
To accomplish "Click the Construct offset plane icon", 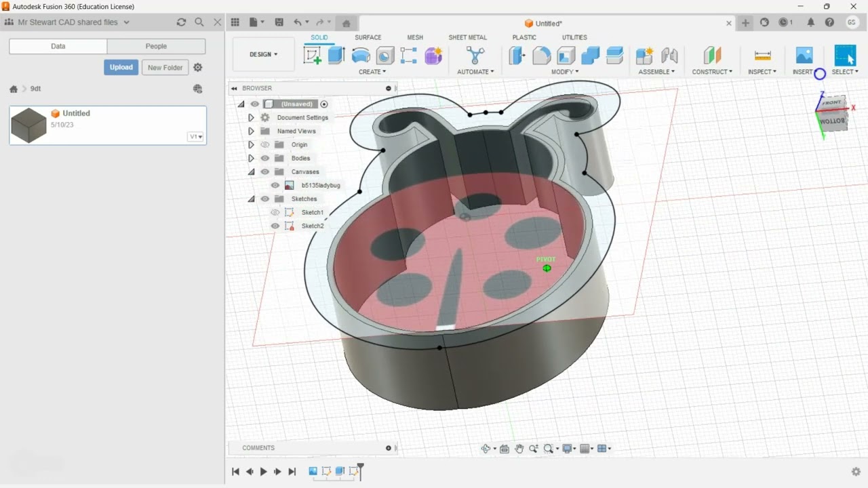I will click(x=712, y=56).
